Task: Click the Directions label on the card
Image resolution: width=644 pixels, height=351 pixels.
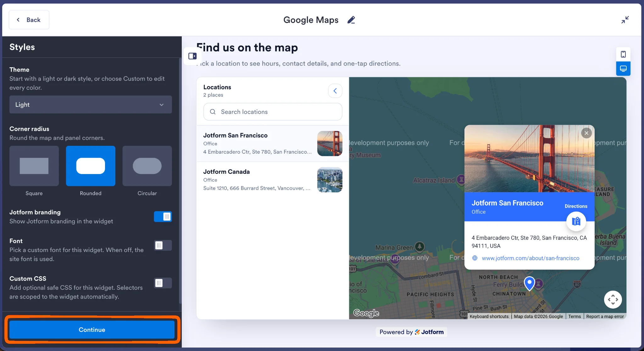Action: (576, 206)
